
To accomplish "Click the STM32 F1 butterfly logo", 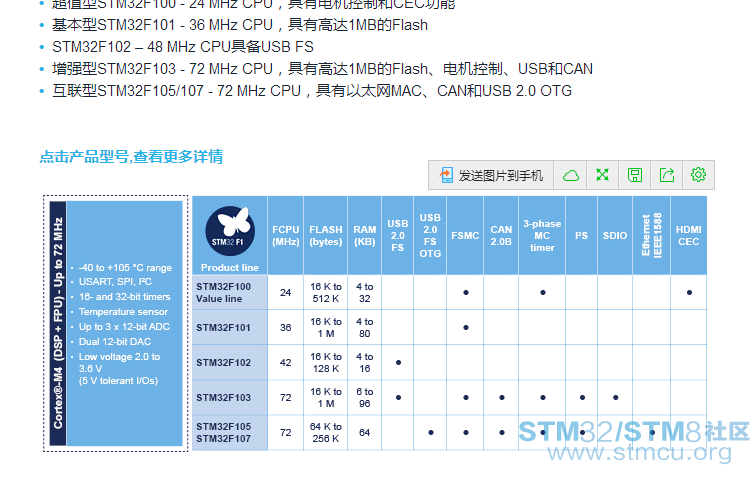I will click(230, 231).
